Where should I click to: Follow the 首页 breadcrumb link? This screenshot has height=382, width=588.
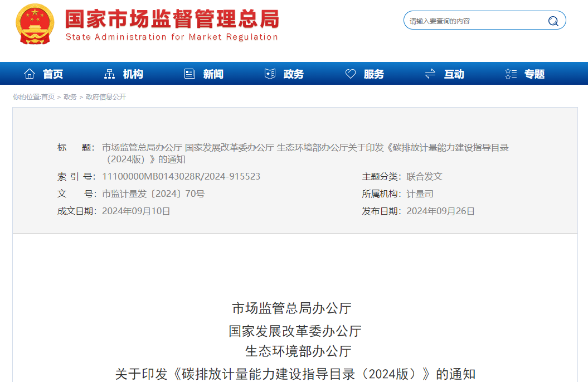click(x=47, y=97)
